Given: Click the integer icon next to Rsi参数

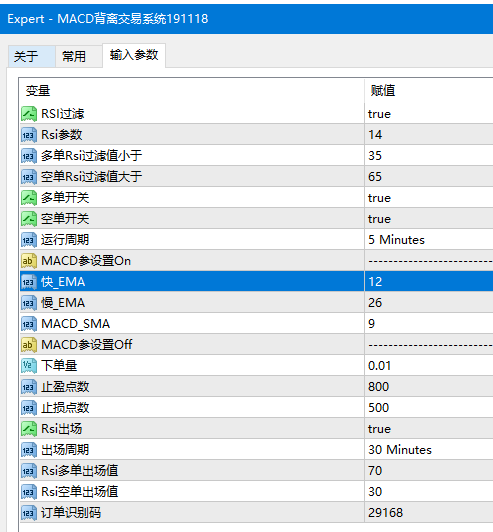Looking at the screenshot, I should [29, 135].
